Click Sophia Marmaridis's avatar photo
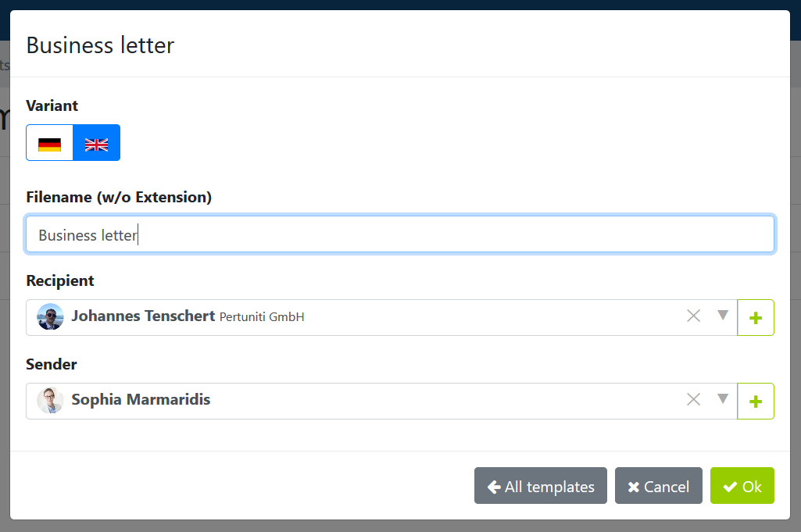This screenshot has height=532, width=801. tap(50, 400)
